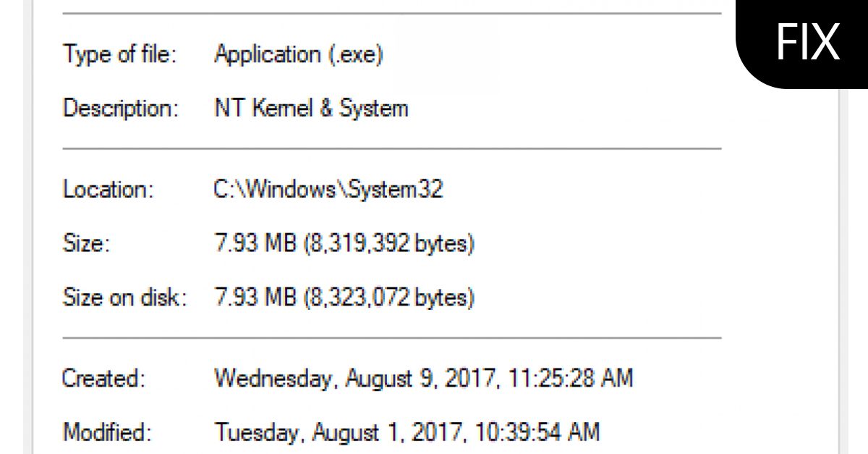
Task: Click '7.93 MB' in the Size row
Action: click(256, 244)
